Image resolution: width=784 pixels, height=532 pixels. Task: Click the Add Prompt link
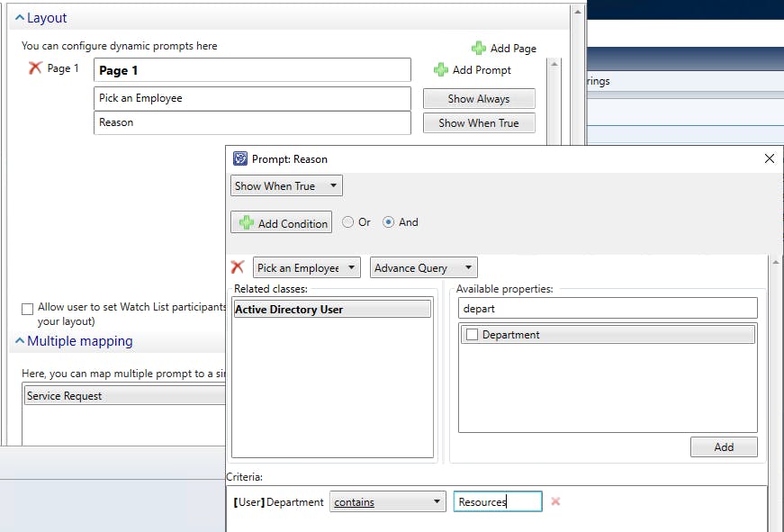click(x=482, y=70)
